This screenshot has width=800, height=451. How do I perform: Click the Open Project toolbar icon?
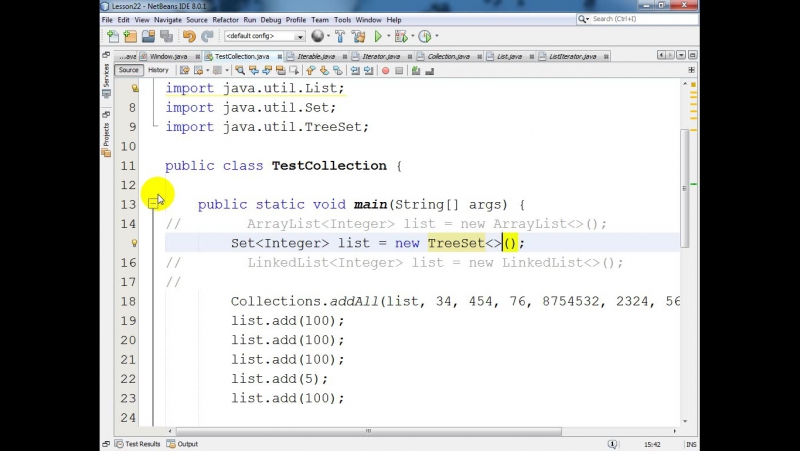point(148,36)
